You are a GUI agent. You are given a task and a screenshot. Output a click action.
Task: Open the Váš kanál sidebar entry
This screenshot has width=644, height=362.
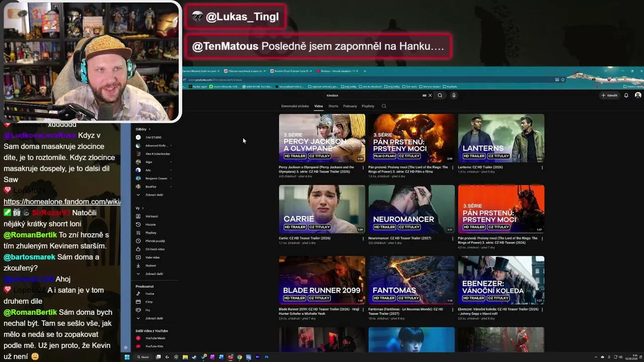(x=151, y=216)
